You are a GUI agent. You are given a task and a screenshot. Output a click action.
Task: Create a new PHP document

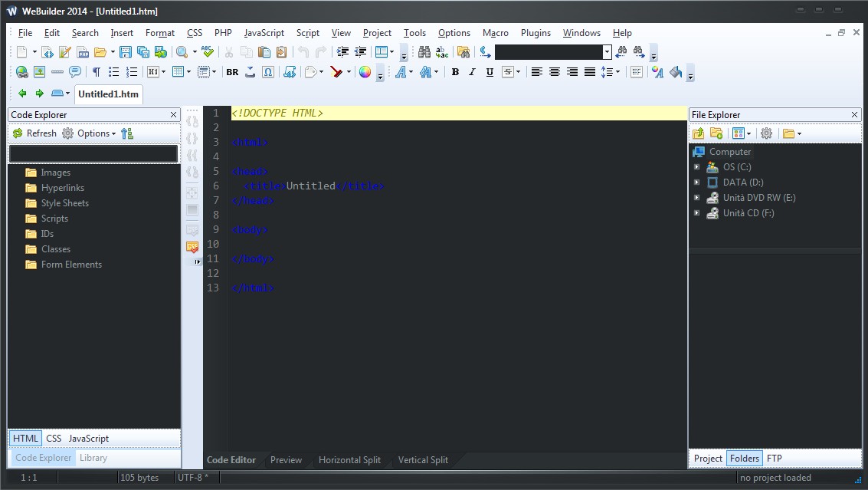click(x=83, y=52)
